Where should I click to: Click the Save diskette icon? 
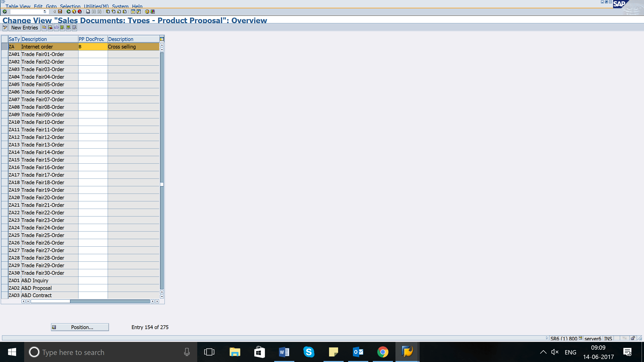pos(60,12)
